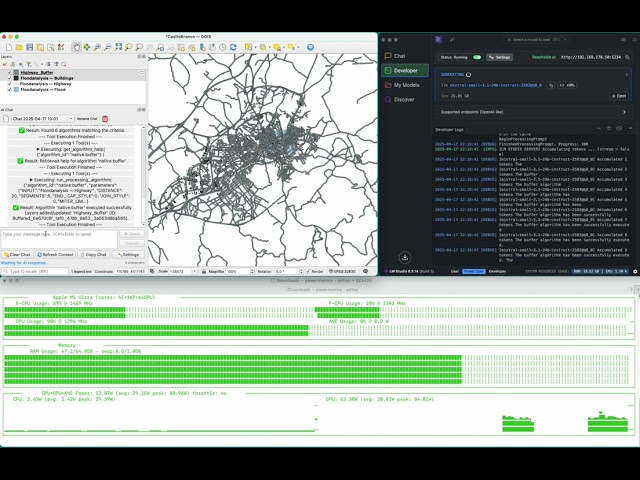Open server Settings button in LM Studio
This screenshot has height=480, width=640.
tap(500, 57)
